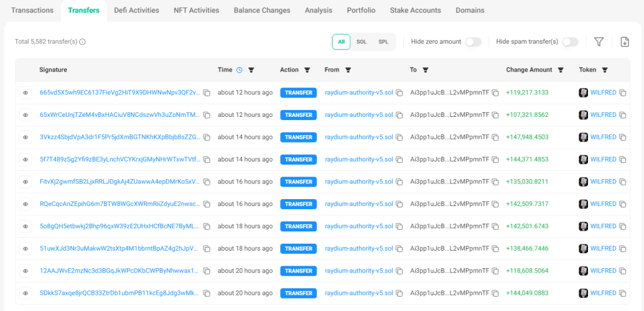This screenshot has height=311, width=644.
Task: Select SPL token filter option
Action: (x=383, y=41)
